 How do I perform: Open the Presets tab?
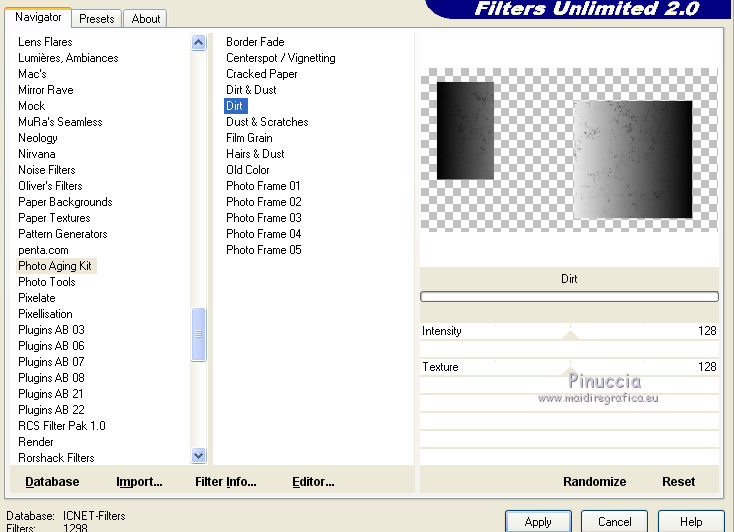pyautogui.click(x=96, y=19)
